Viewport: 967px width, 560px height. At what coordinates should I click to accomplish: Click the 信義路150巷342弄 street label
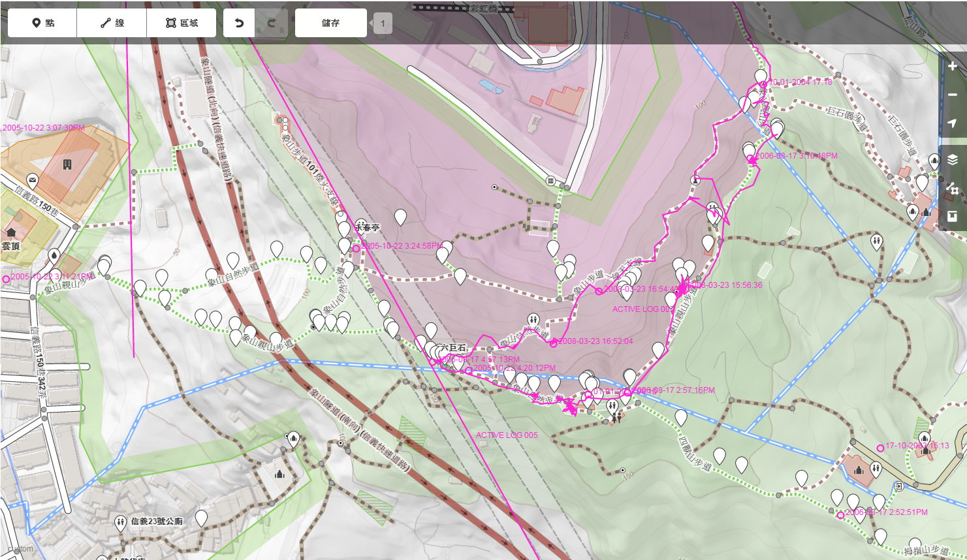(39, 363)
